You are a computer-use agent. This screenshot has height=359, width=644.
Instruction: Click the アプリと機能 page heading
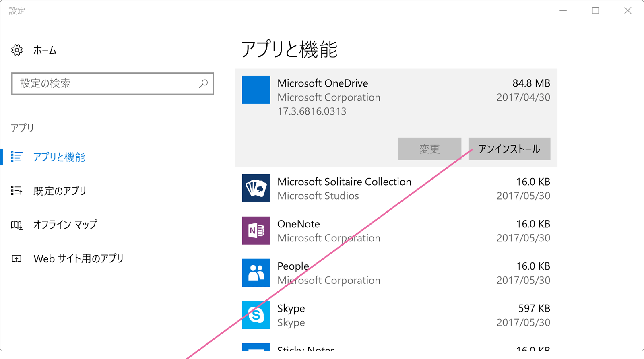tap(289, 50)
